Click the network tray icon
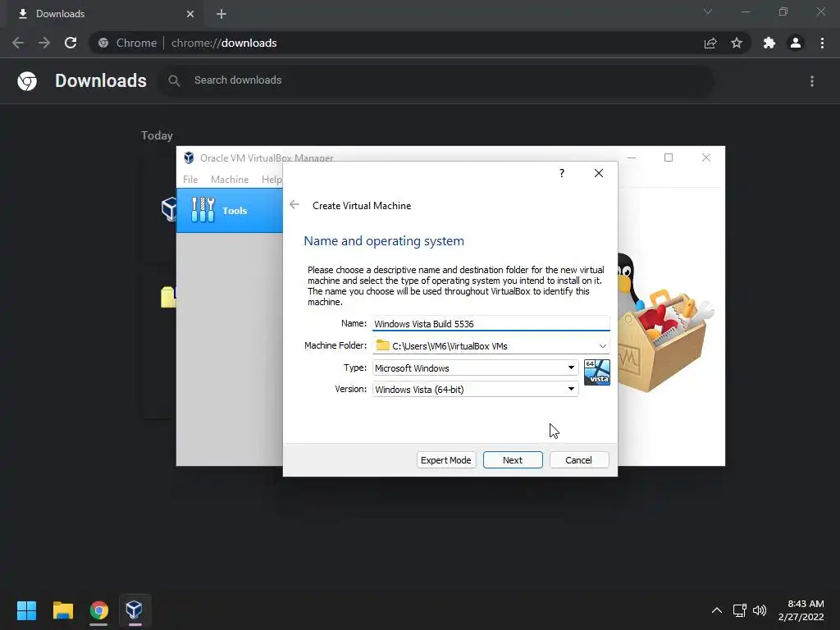 coord(740,610)
